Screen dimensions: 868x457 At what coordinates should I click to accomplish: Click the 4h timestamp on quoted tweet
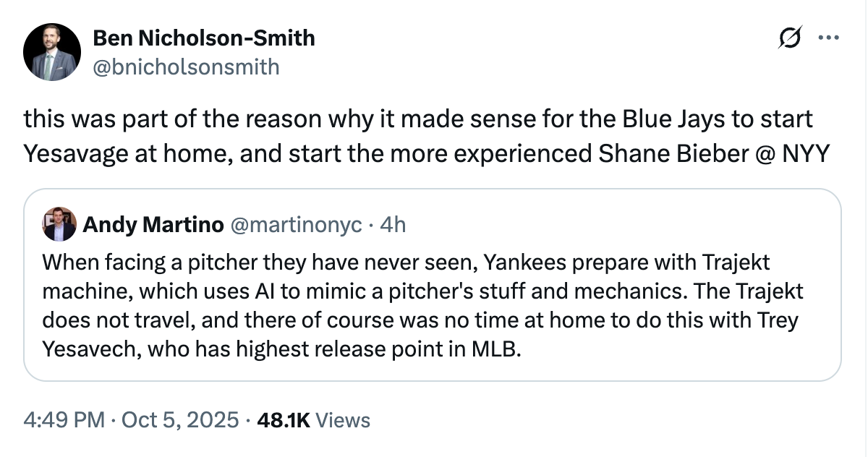click(x=393, y=225)
